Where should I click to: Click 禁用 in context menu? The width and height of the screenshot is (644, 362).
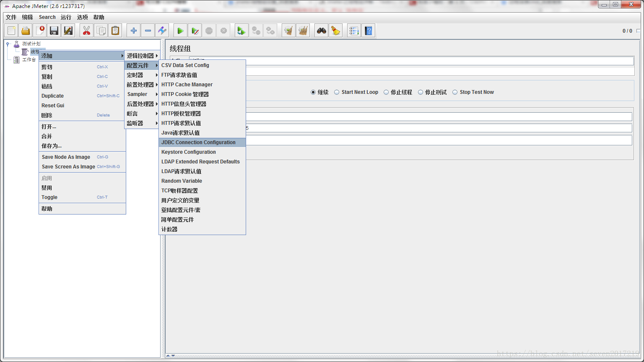coord(82,188)
